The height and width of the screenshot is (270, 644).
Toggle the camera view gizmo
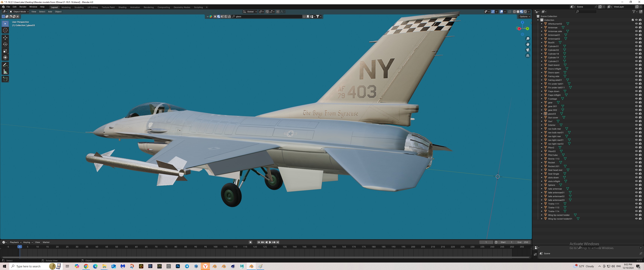pos(528,50)
